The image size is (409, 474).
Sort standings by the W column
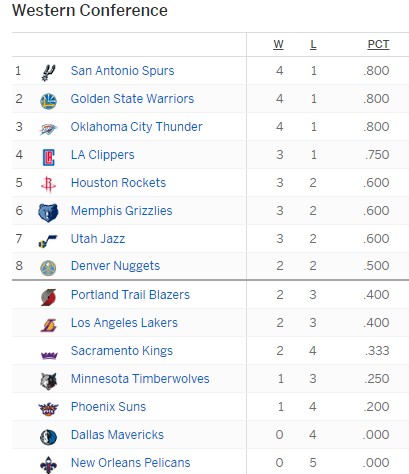[278, 44]
